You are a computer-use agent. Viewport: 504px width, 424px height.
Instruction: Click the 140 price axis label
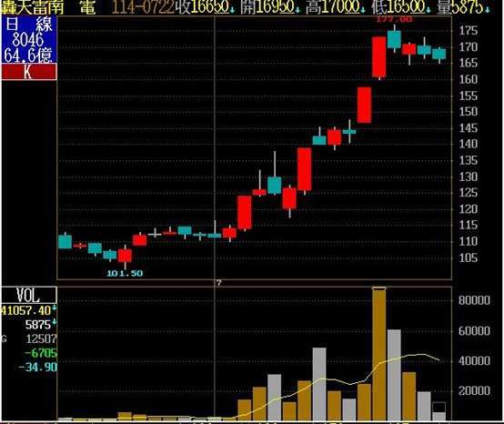tap(468, 144)
